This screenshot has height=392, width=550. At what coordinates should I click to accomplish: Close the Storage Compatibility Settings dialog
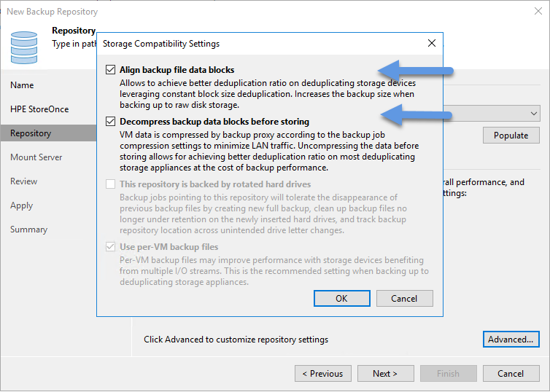[432, 43]
